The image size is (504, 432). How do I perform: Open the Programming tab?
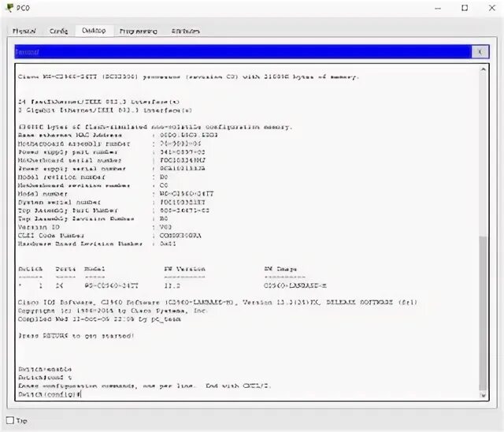pos(139,31)
